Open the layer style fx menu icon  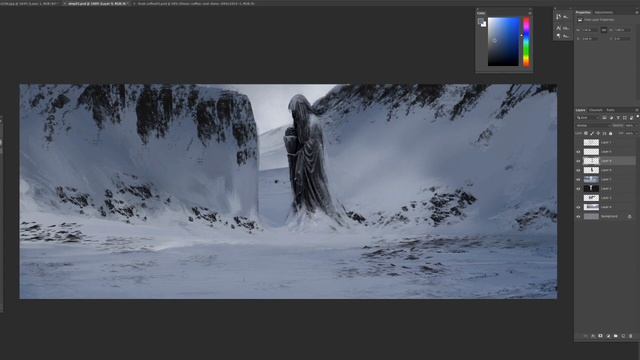click(x=593, y=336)
